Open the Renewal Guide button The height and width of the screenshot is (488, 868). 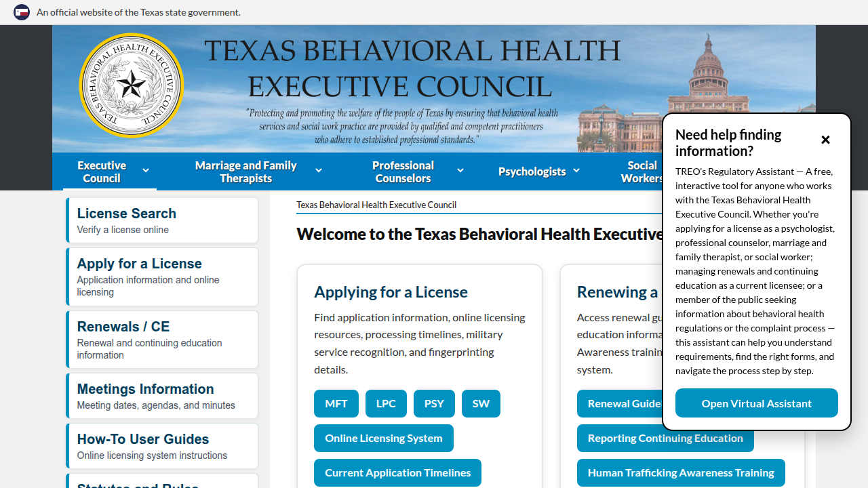click(620, 403)
